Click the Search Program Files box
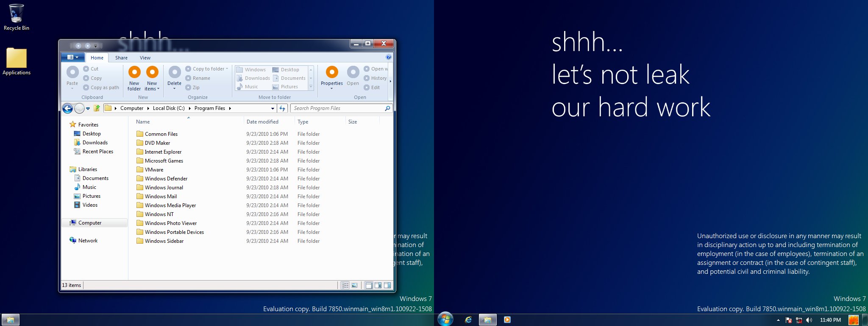 pos(337,108)
